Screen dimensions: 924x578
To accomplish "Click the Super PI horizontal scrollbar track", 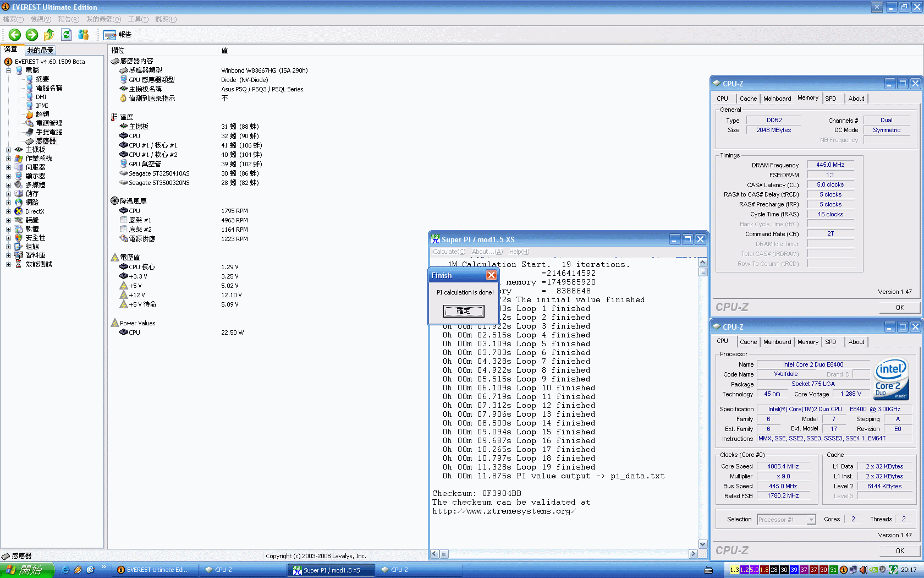I will click(x=566, y=554).
